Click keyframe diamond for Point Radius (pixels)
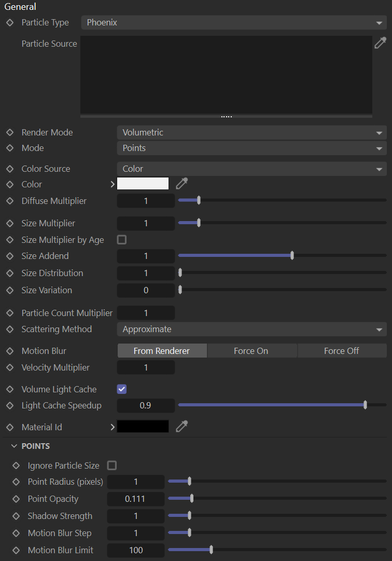 pos(16,482)
